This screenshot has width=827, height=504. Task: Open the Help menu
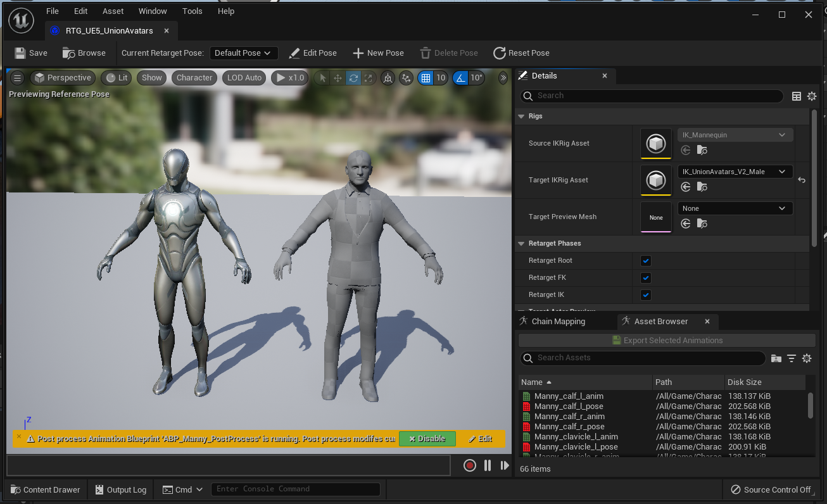pos(226,11)
